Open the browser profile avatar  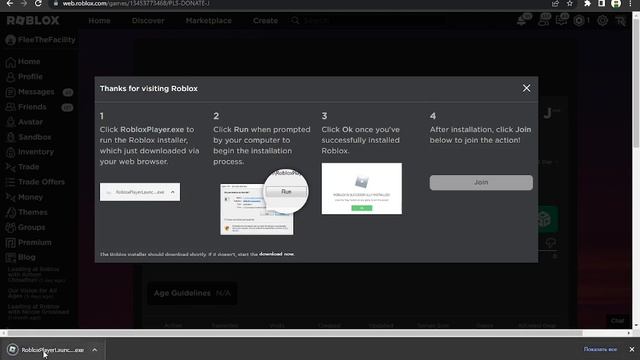[616, 4]
